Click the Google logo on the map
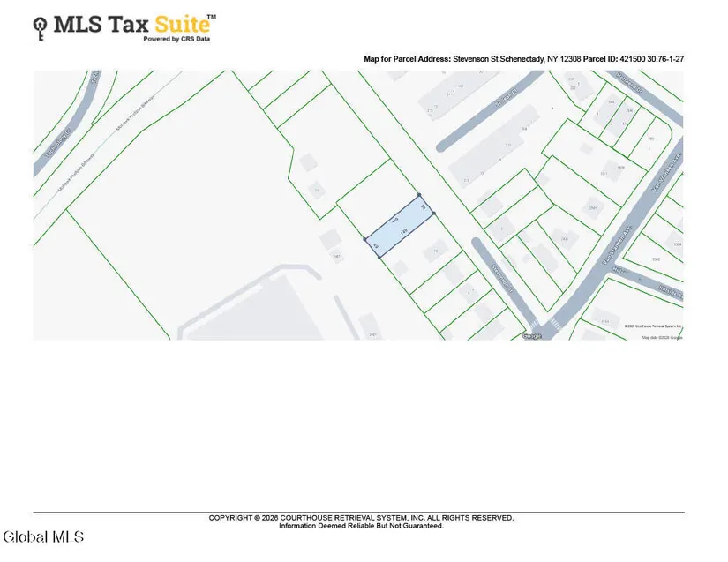 pos(531,336)
